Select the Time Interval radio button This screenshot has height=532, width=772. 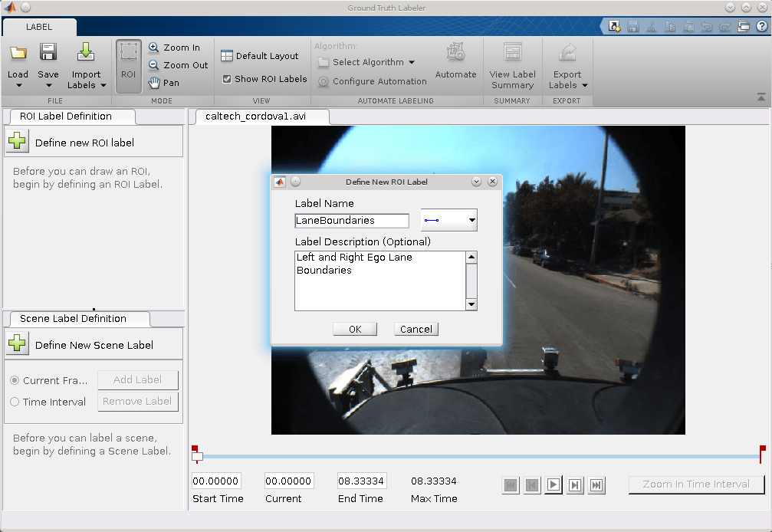[15, 402]
